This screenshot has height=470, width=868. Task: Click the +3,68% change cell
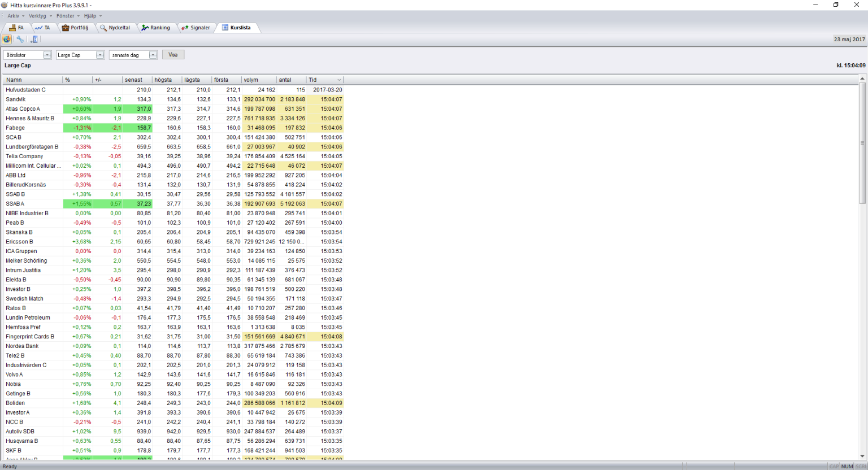click(x=82, y=242)
